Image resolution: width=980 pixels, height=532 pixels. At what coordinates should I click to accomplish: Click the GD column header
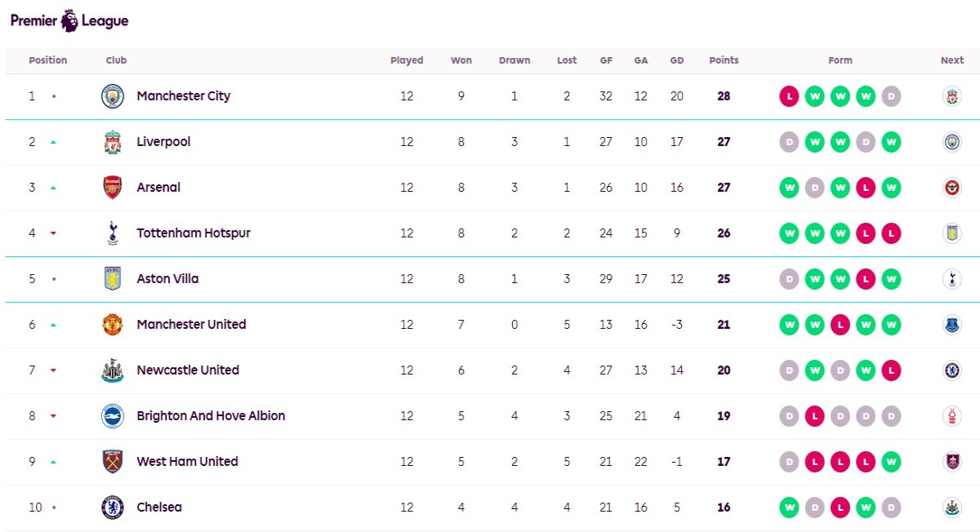point(677,60)
